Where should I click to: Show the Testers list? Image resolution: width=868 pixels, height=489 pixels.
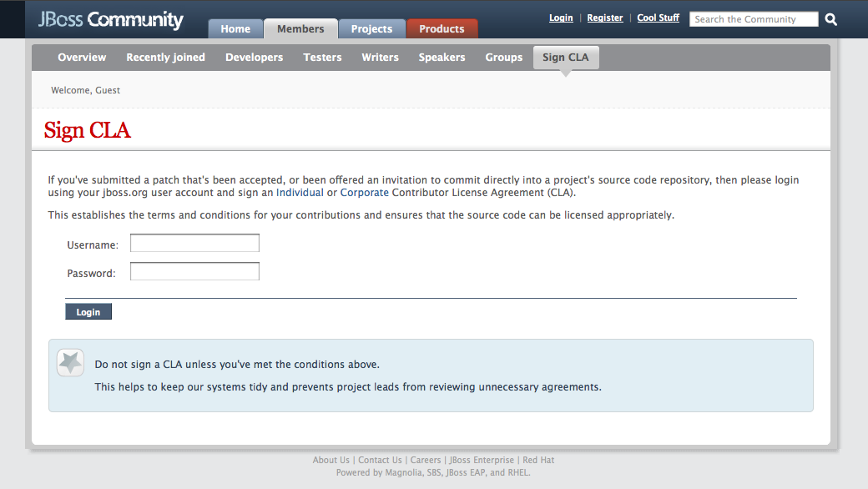tap(322, 58)
